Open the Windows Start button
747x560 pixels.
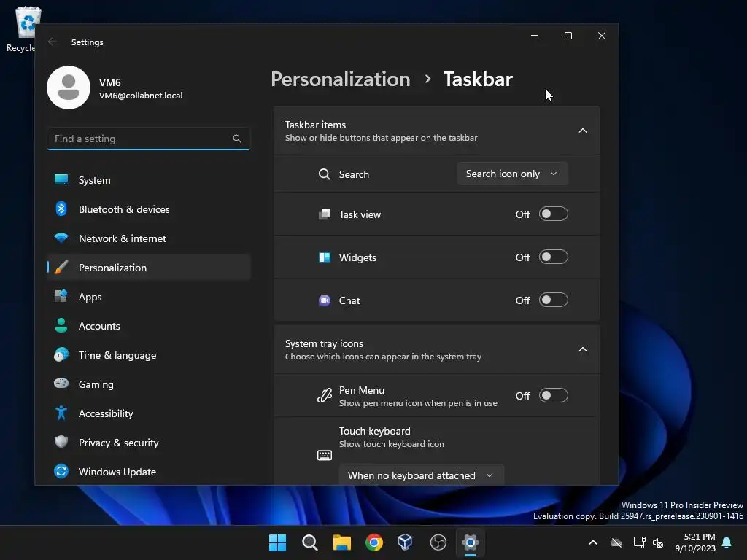(277, 542)
